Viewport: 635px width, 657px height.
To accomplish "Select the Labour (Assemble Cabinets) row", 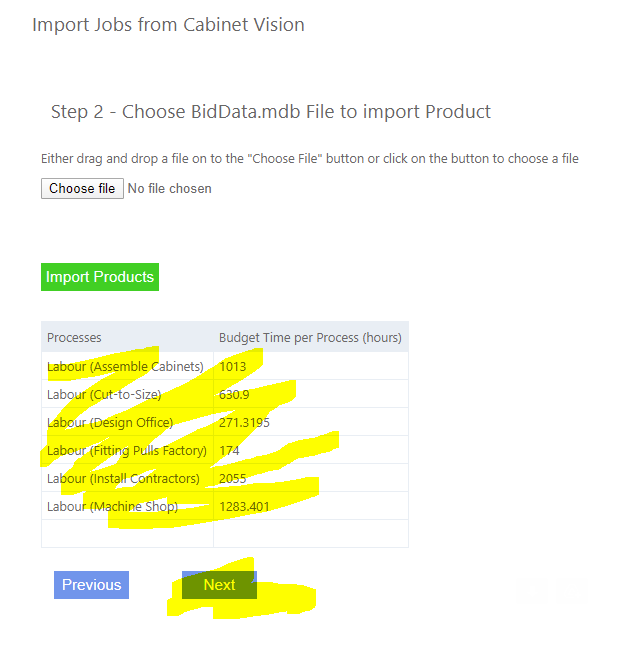I will [125, 366].
